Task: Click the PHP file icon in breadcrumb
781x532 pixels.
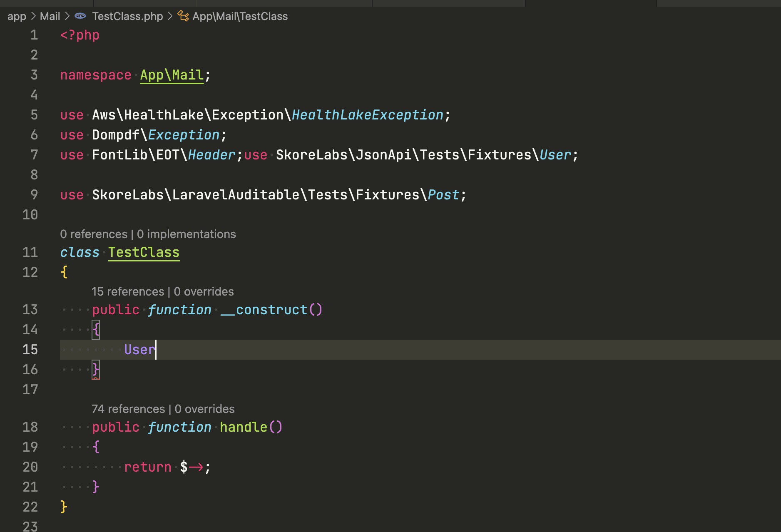Action: pos(80,16)
